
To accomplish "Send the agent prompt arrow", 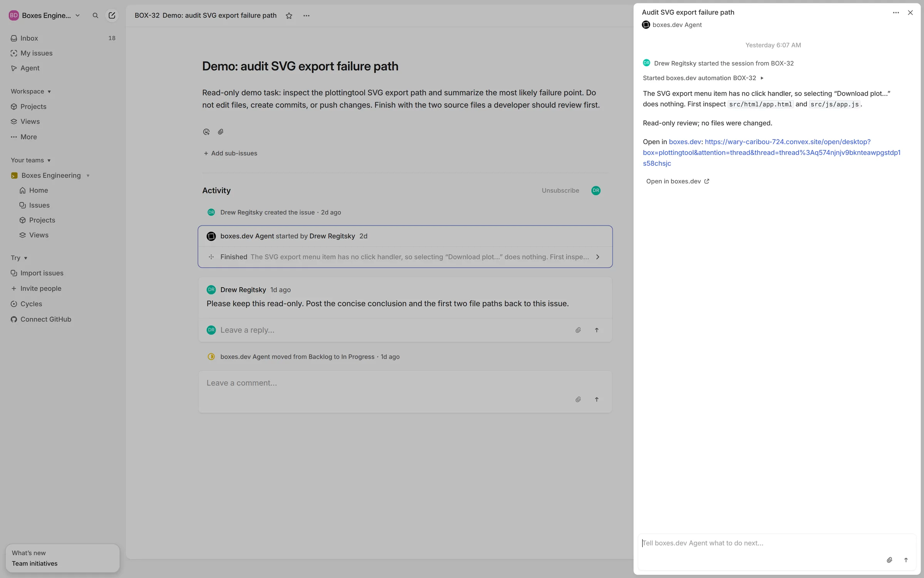I will pyautogui.click(x=906, y=560).
